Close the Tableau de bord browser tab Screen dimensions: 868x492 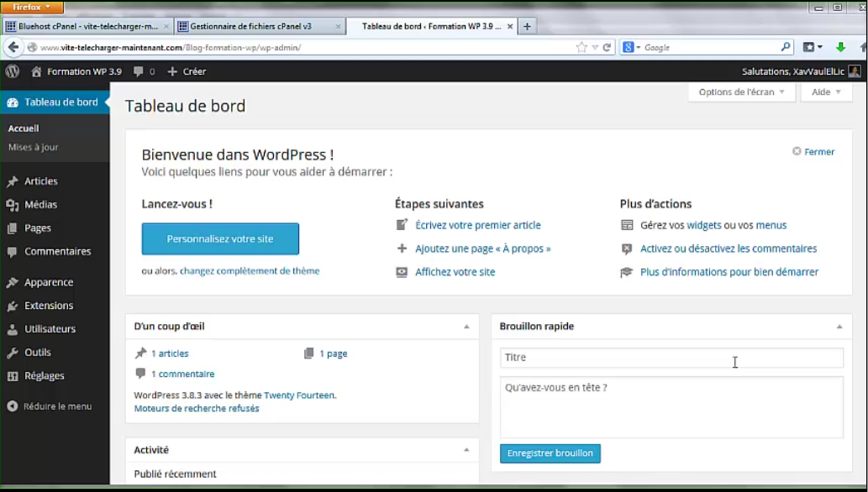(510, 26)
